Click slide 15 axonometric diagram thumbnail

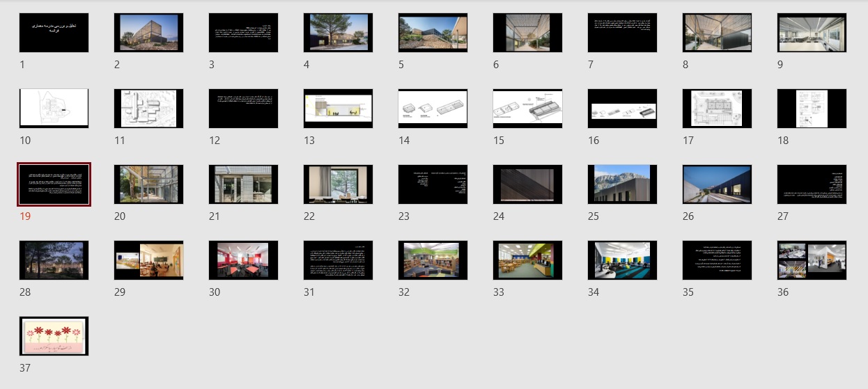527,108
